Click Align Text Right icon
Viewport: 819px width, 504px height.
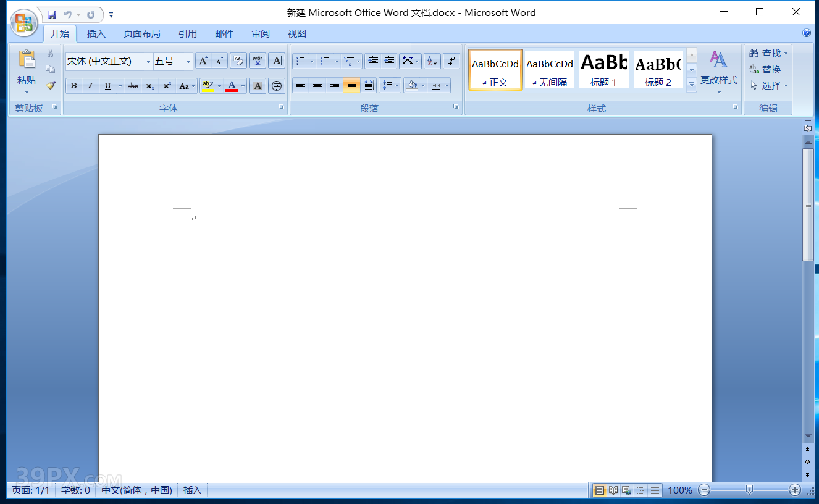(335, 85)
